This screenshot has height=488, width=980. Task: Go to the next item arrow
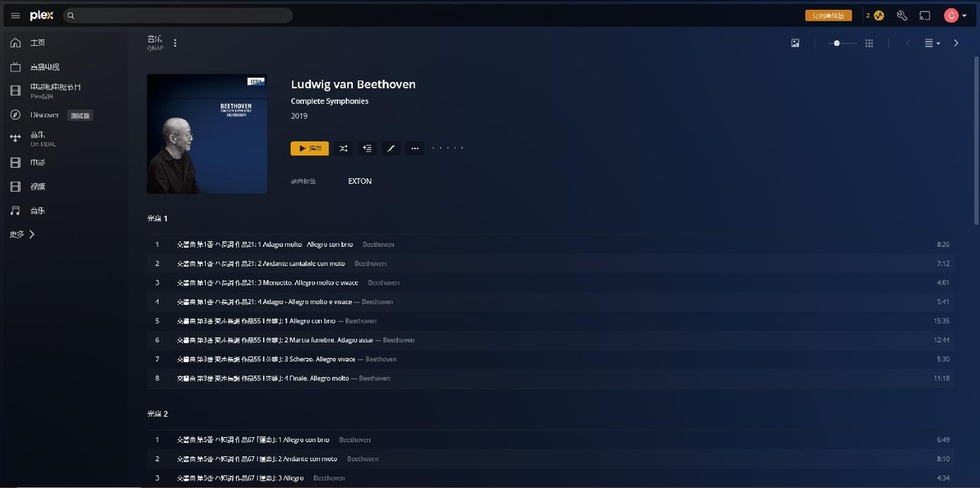[x=956, y=43]
